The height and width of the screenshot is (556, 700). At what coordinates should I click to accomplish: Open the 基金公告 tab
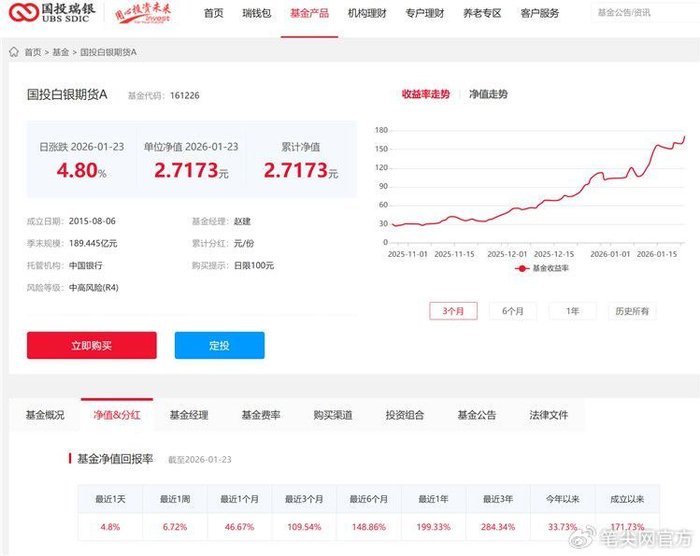point(477,415)
